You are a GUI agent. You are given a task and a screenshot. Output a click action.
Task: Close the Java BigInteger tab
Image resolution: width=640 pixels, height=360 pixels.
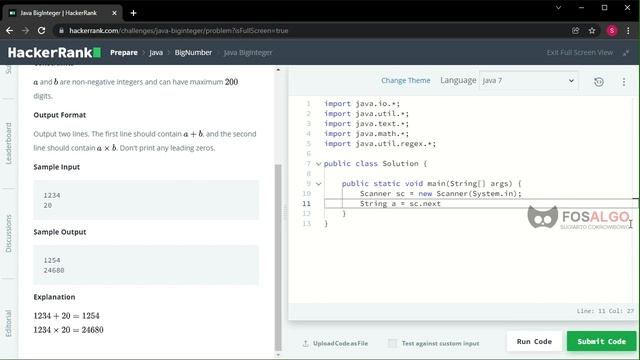click(114, 13)
